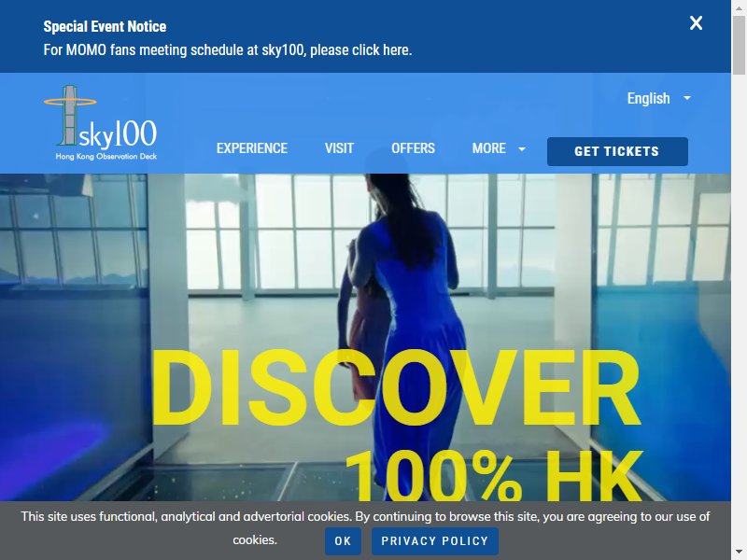Expand the MORE menu

(x=499, y=148)
